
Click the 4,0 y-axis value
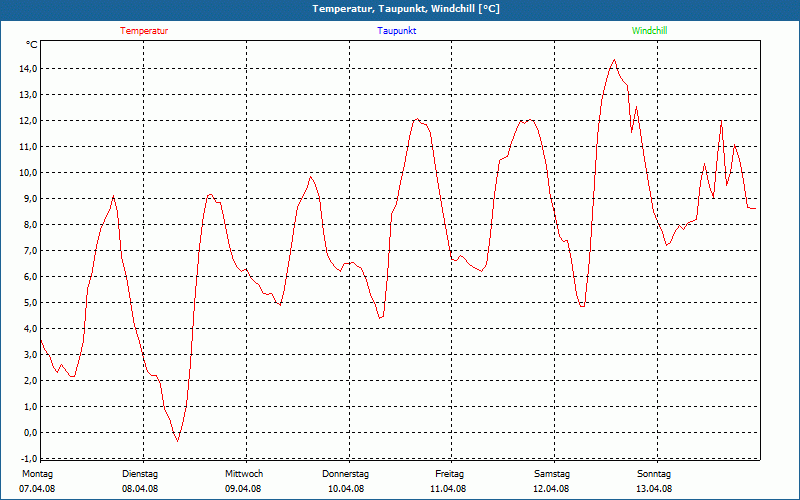pyautogui.click(x=30, y=329)
